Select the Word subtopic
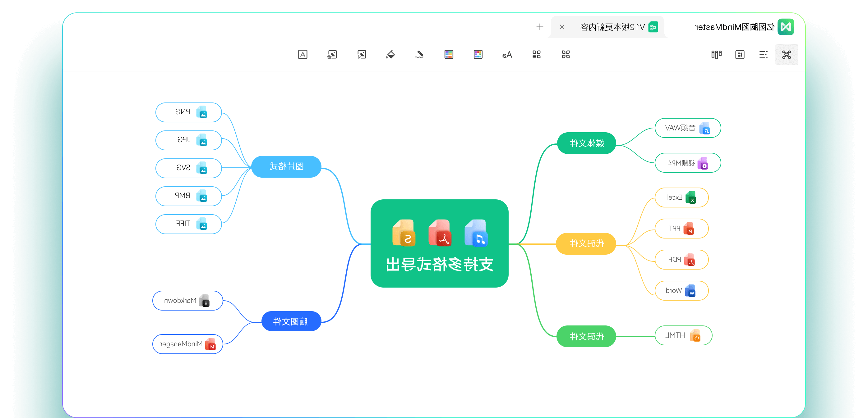This screenshot has height=418, width=868. coord(682,290)
